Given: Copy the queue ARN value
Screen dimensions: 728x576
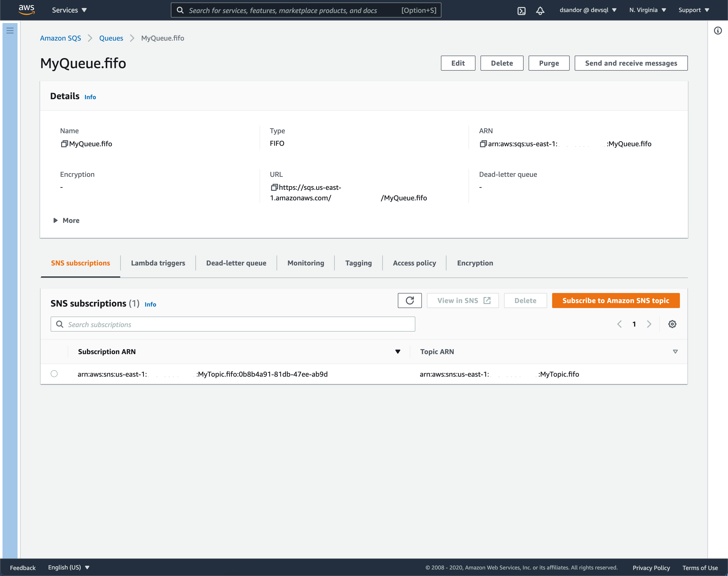Looking at the screenshot, I should pos(483,144).
